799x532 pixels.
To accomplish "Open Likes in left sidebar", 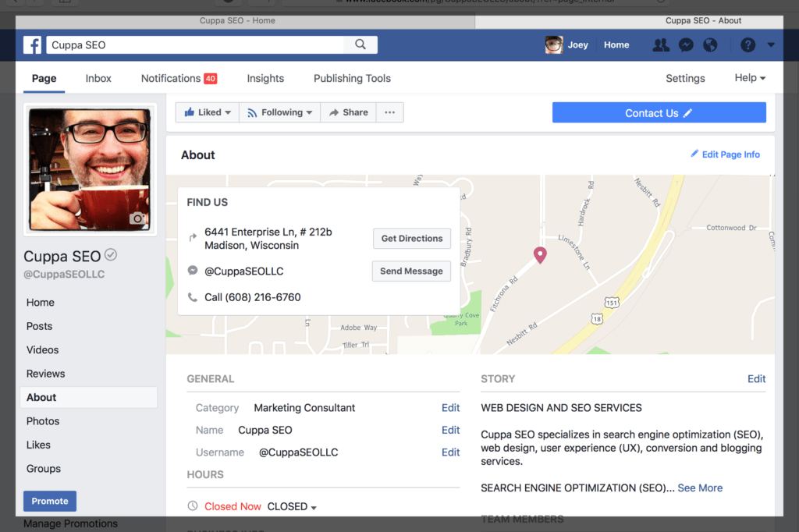I will pyautogui.click(x=38, y=445).
